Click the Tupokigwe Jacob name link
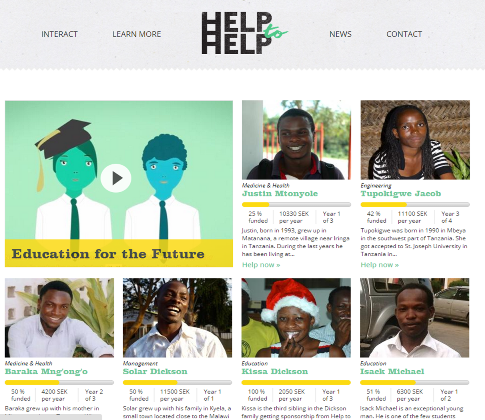The image size is (485, 420). (x=401, y=194)
